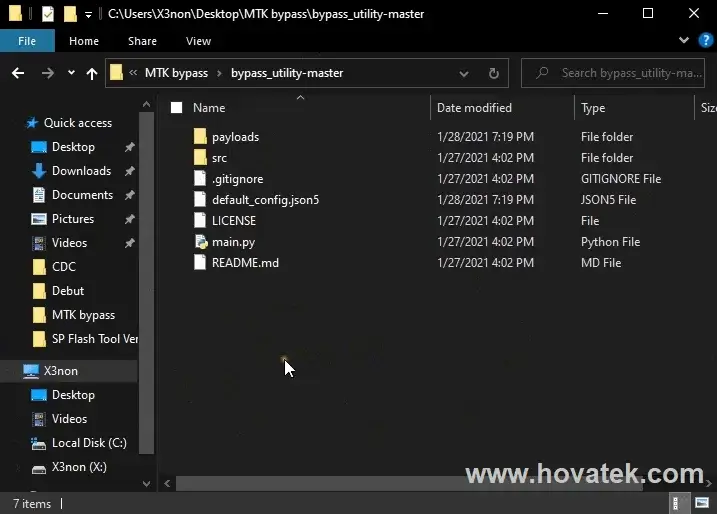Click bypass_utility-master breadcrumb segment
This screenshot has width=717, height=514.
(287, 73)
